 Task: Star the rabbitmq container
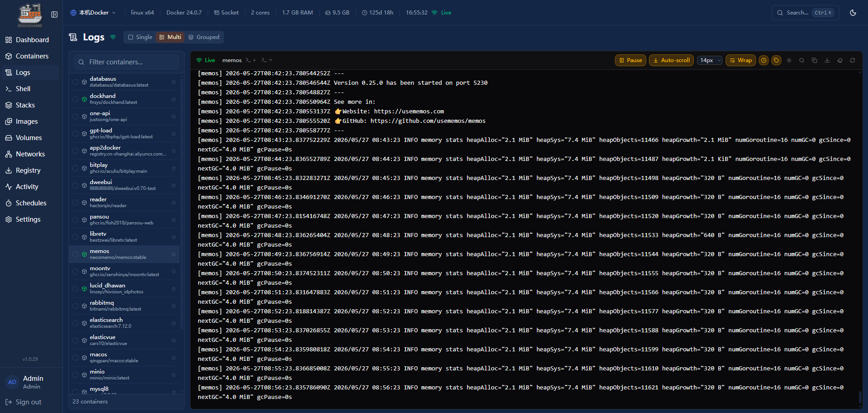coord(174,306)
